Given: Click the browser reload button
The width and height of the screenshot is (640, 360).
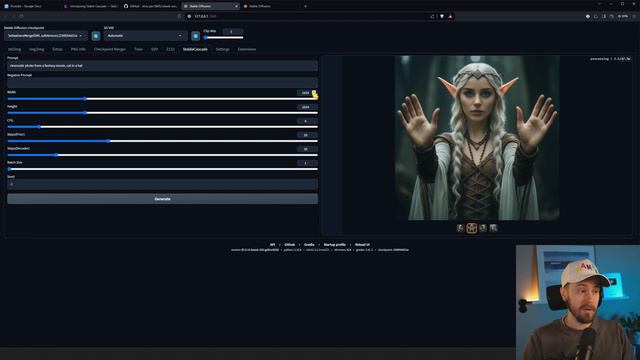Looking at the screenshot, I should tap(22, 16).
